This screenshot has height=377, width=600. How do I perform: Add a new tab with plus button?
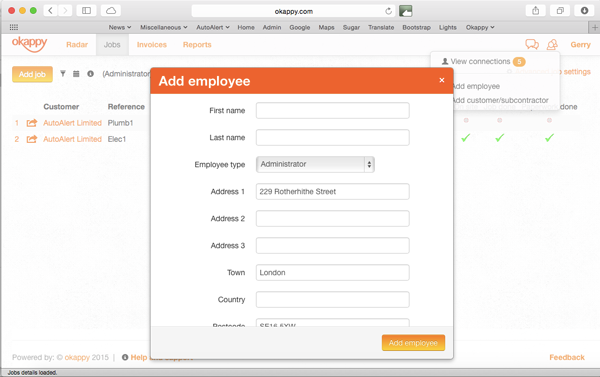pyautogui.click(x=594, y=28)
